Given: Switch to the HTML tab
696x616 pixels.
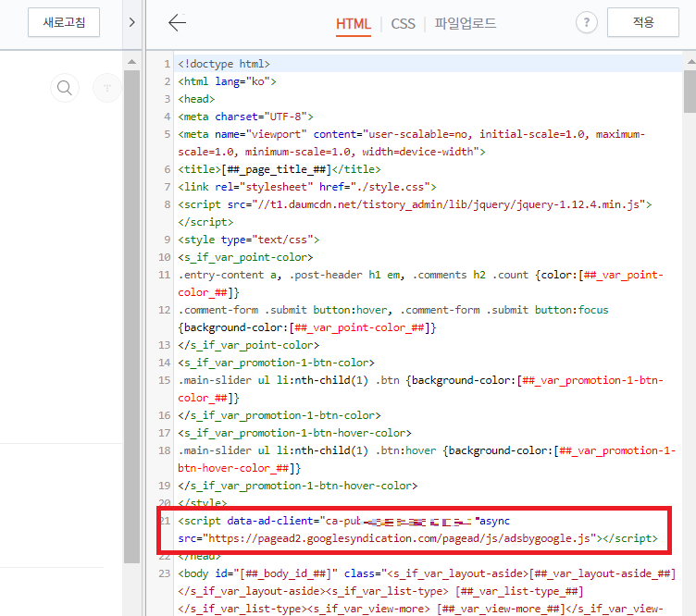Looking at the screenshot, I should (354, 23).
